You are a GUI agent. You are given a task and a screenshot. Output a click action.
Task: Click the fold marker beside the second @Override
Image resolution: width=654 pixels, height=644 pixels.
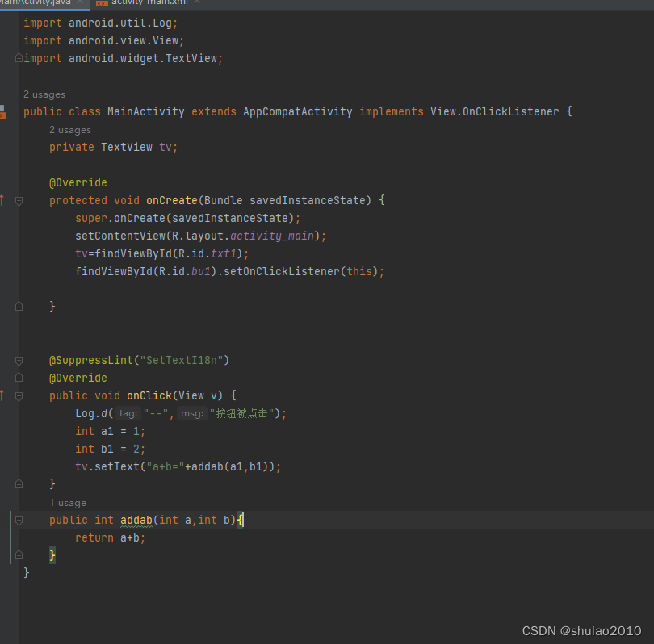(19, 378)
